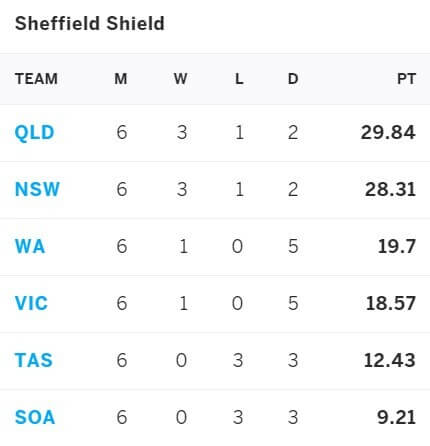Open the NSW team link
Viewport: 430px width, 446px height.
point(37,189)
